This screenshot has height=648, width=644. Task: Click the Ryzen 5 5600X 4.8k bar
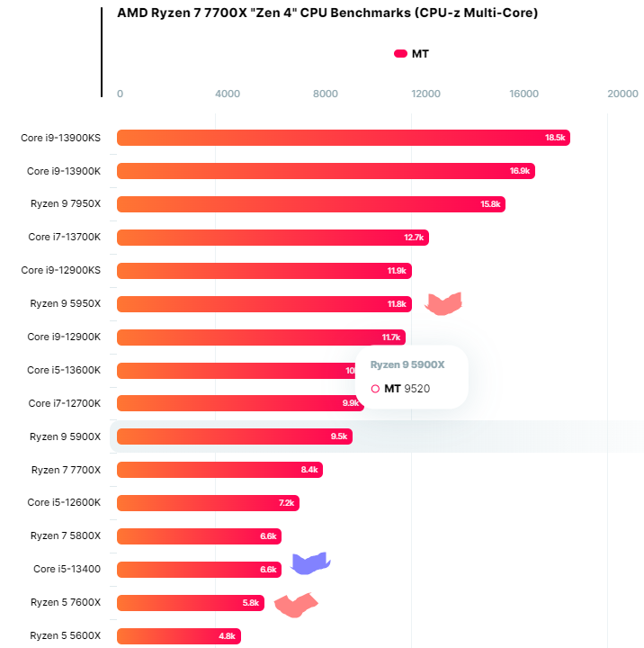coord(178,636)
